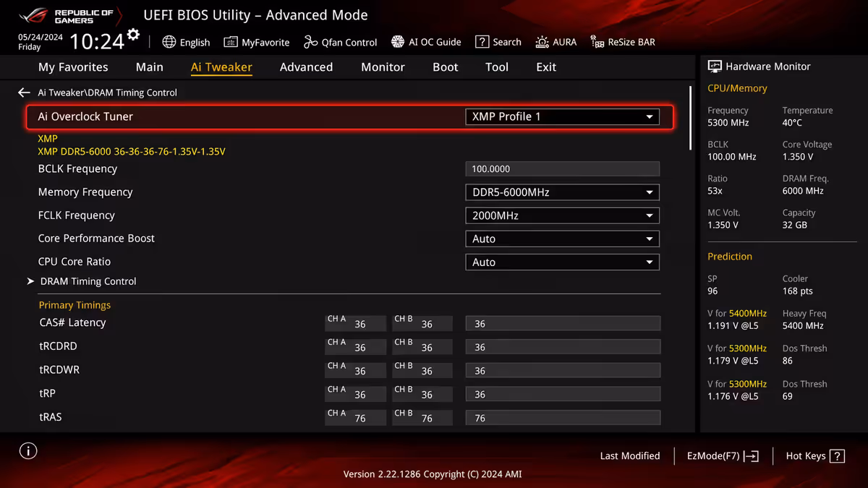Viewport: 868px width, 488px height.
Task: Open the Monitor tab
Action: pos(383,67)
